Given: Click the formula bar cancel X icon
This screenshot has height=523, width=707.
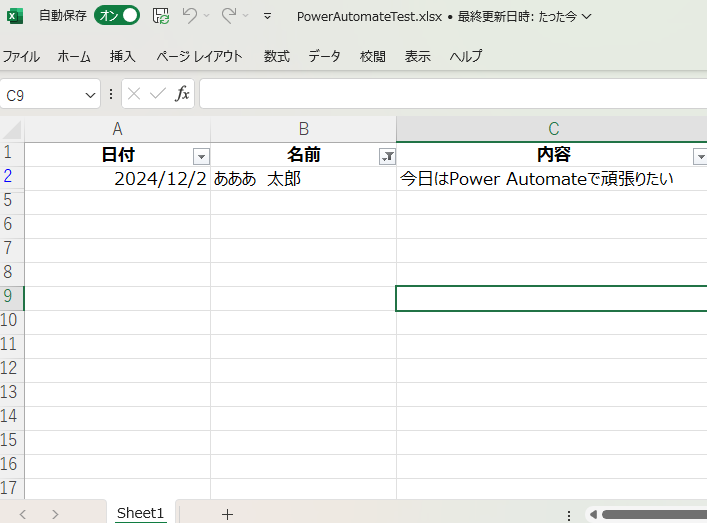Looking at the screenshot, I should pos(134,94).
